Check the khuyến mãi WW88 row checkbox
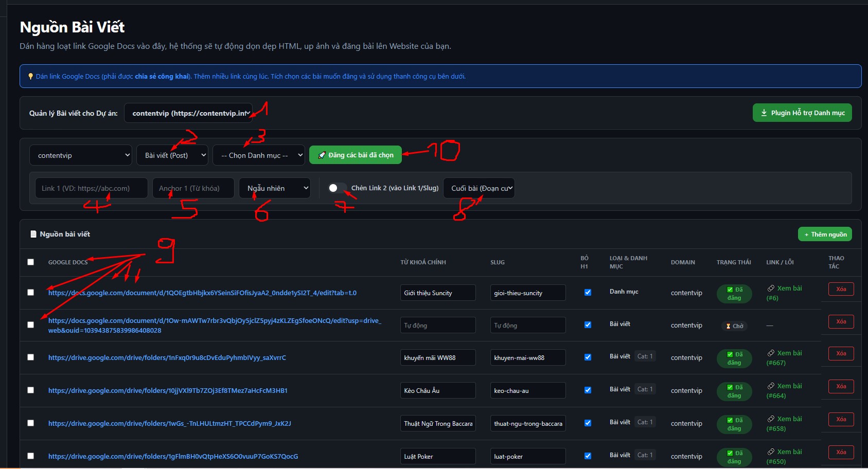The image size is (868, 469). [x=31, y=357]
